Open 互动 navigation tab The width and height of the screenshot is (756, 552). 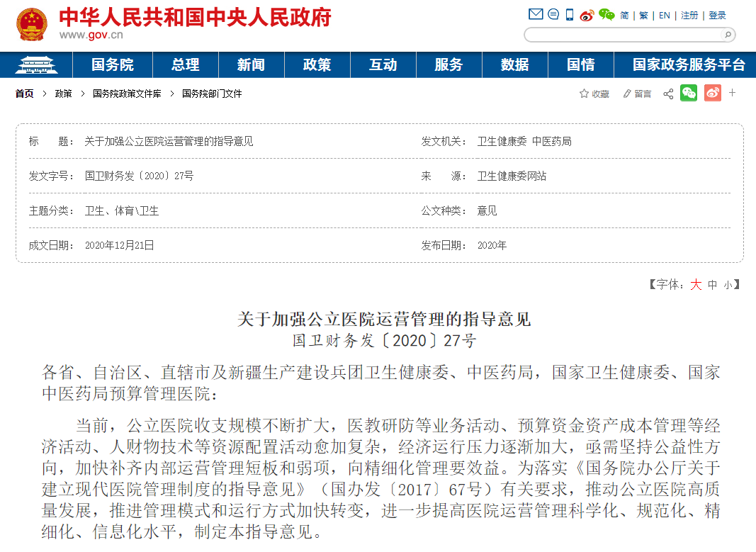click(x=383, y=64)
